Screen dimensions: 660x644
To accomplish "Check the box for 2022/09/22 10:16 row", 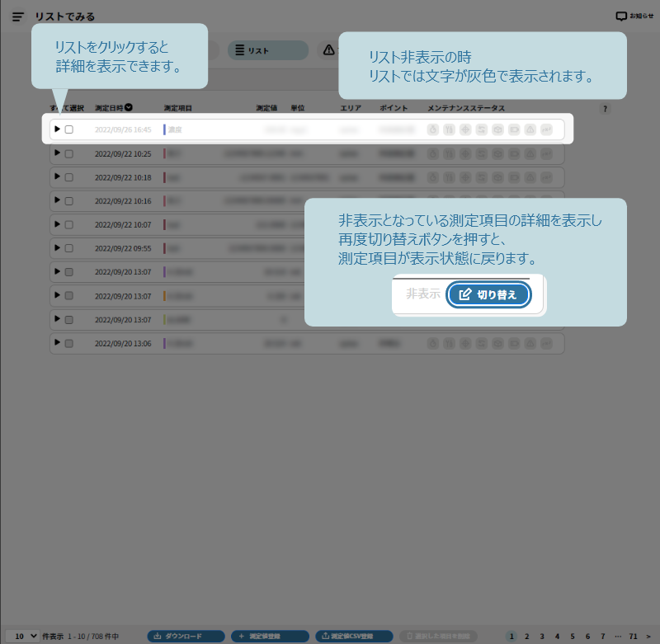I will coord(69,201).
